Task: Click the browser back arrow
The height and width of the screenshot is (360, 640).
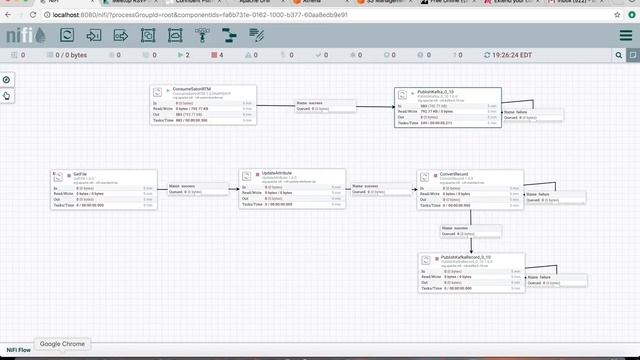Action: (x=8, y=15)
